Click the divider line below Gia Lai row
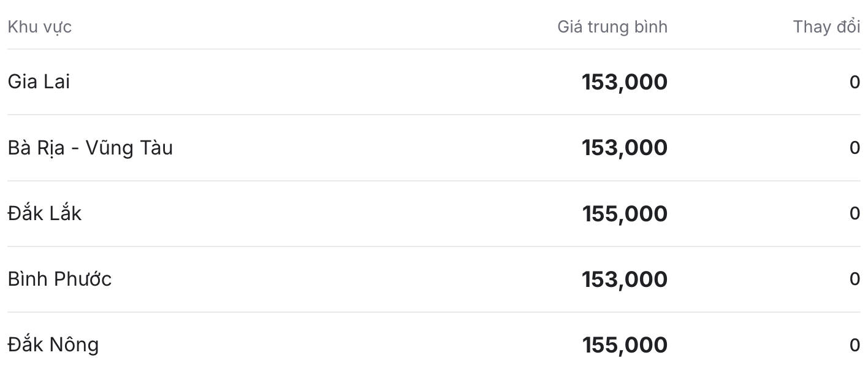 pyautogui.click(x=434, y=115)
